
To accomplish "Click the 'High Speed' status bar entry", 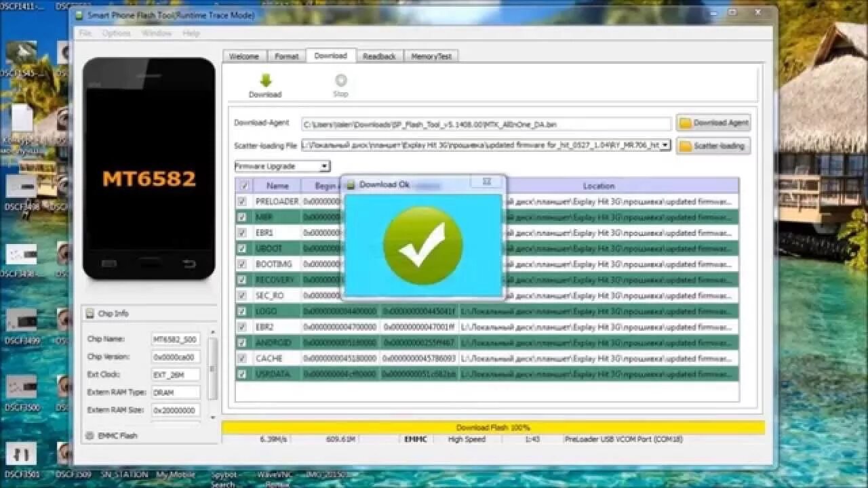I will click(467, 439).
